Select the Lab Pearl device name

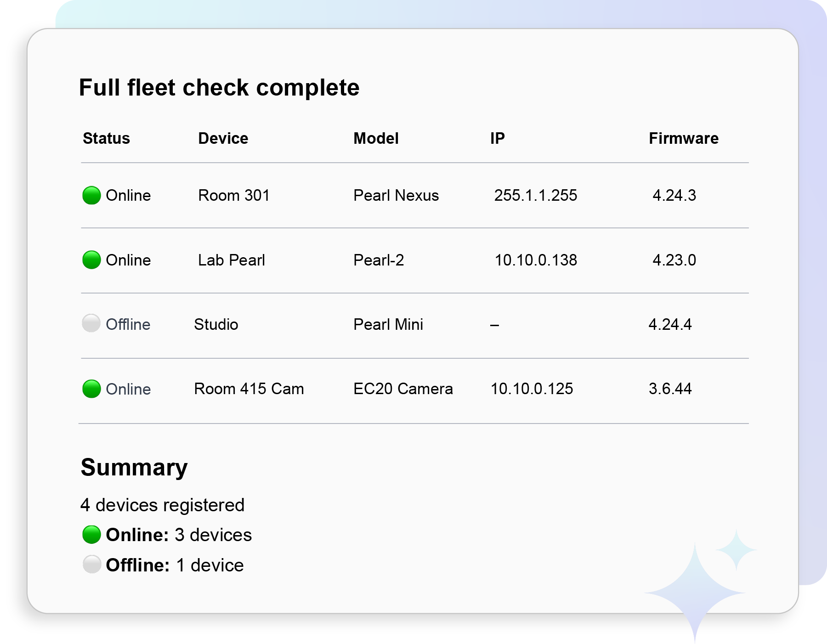tap(232, 260)
